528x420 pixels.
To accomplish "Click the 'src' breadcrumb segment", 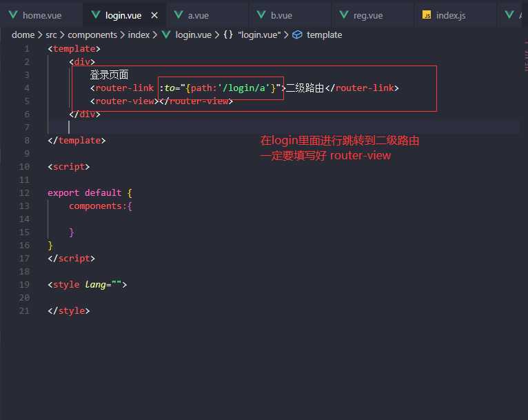I will 51,34.
